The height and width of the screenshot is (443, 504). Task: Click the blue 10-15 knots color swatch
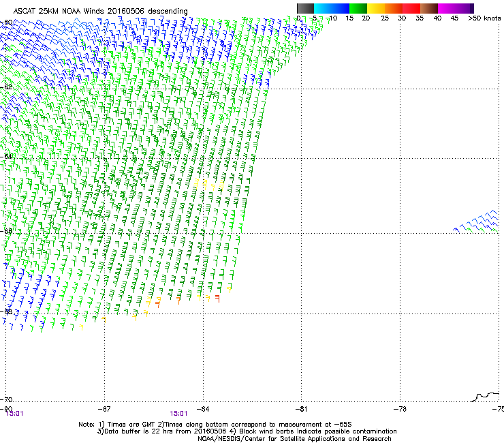(341, 8)
